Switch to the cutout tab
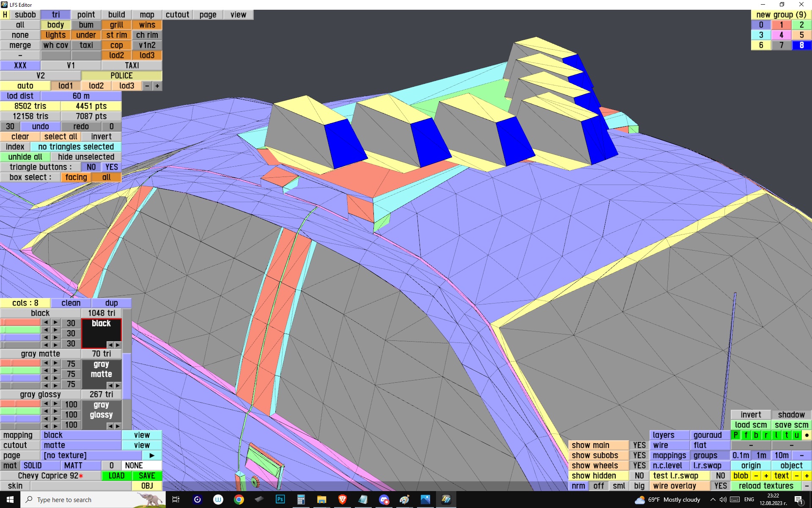The width and height of the screenshot is (812, 508). pos(177,15)
